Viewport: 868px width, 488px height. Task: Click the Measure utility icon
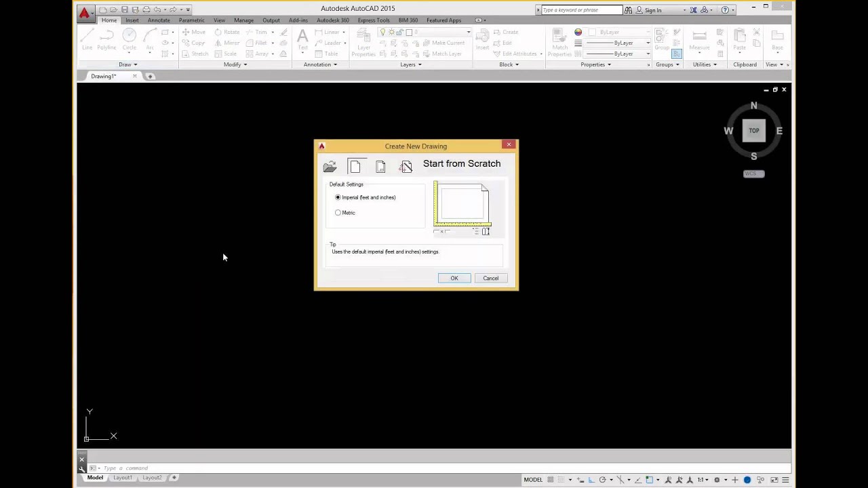pos(699,39)
